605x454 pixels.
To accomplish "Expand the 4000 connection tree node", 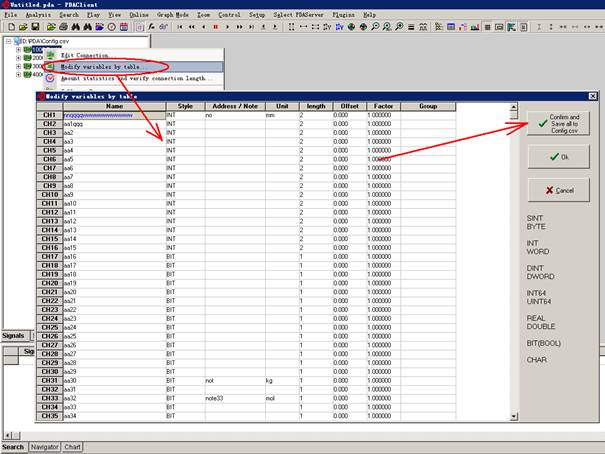I will pyautogui.click(x=18, y=75).
